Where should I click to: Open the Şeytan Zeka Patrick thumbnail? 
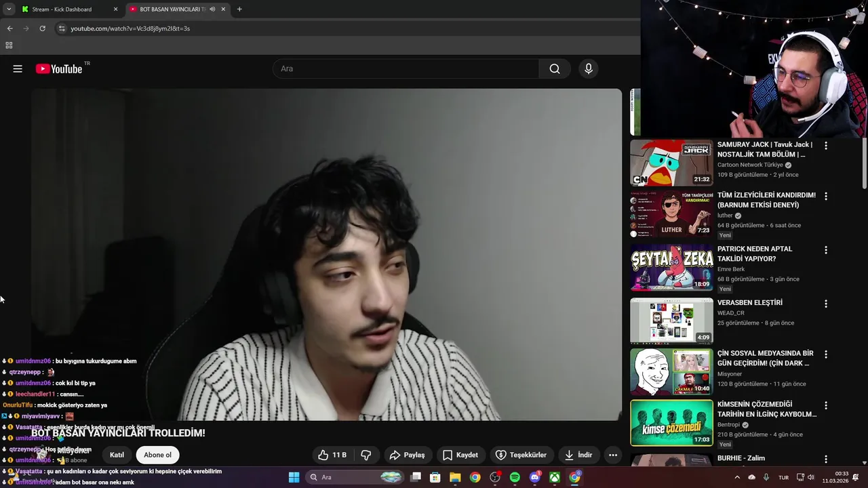[x=671, y=267]
